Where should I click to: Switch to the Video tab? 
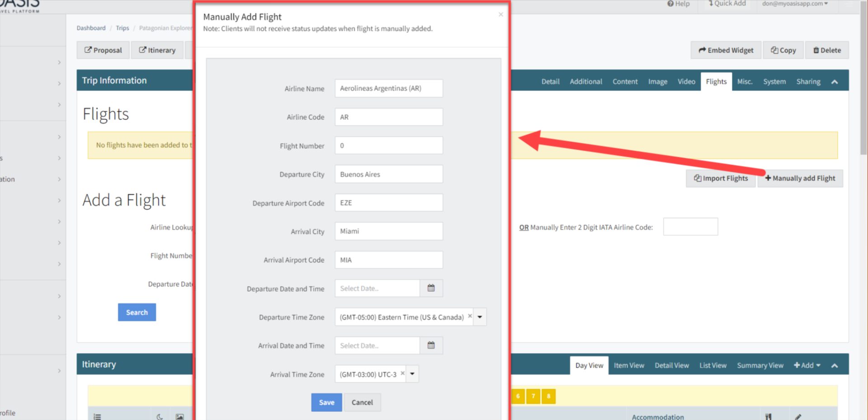point(686,81)
